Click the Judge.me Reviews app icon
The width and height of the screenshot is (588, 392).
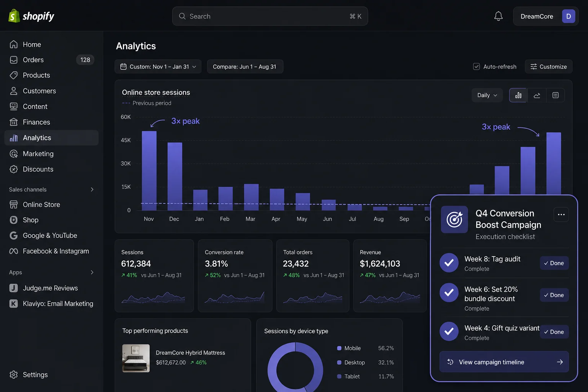(14, 288)
